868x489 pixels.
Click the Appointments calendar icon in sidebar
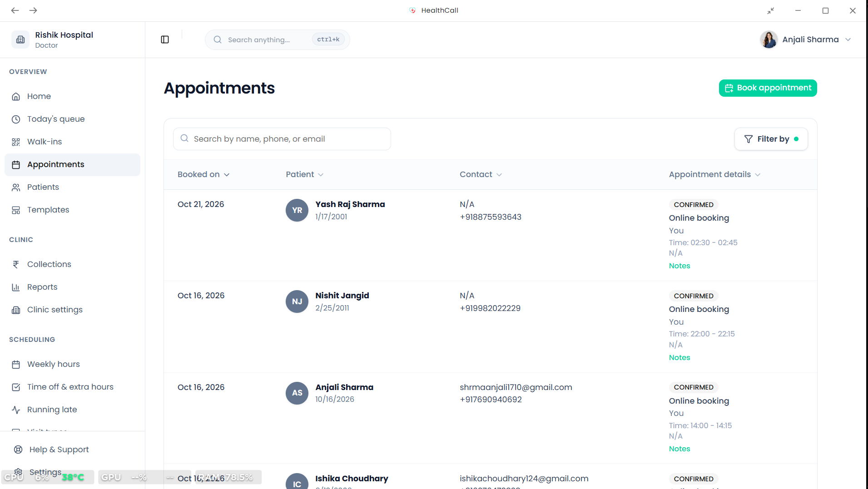click(x=16, y=164)
